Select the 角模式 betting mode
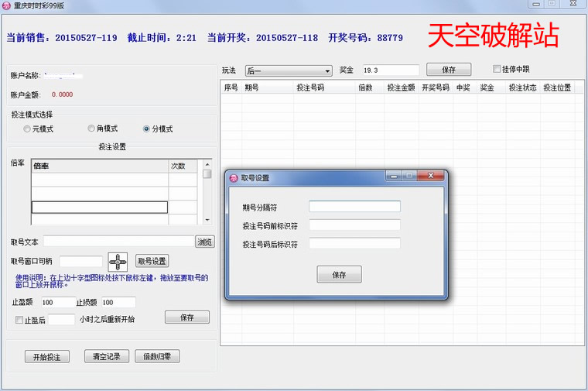The image size is (588, 391). (91, 129)
